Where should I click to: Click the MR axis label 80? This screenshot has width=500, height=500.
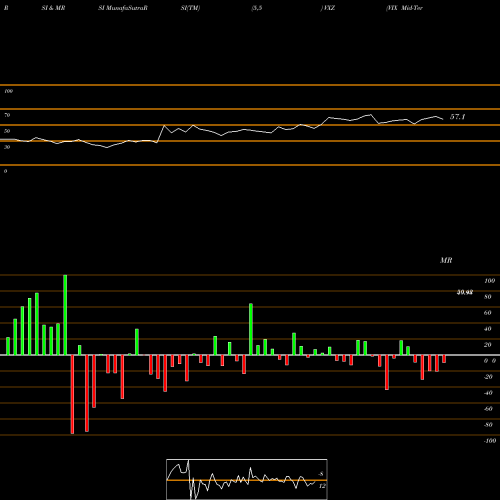[x=488, y=297]
